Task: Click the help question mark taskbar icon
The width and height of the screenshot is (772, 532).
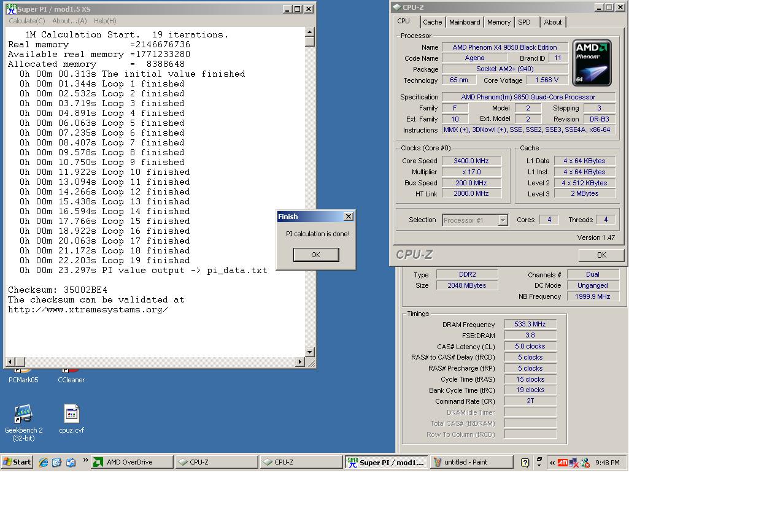Action: [x=525, y=463]
